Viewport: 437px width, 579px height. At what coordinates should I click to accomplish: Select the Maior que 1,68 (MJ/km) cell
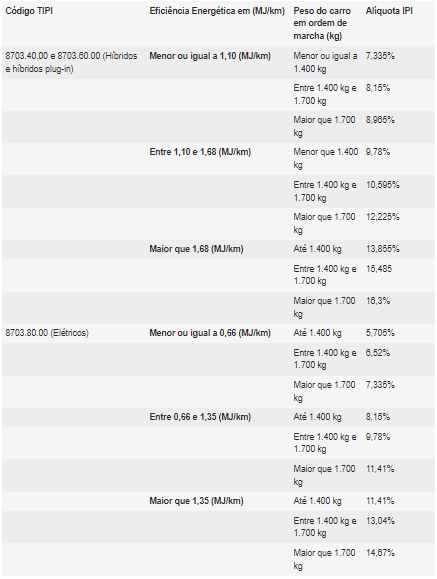coord(196,249)
